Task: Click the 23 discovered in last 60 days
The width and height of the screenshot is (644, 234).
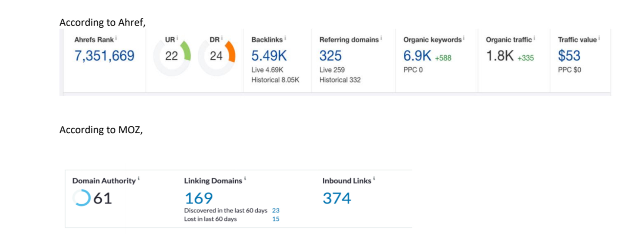Action: coord(276,210)
